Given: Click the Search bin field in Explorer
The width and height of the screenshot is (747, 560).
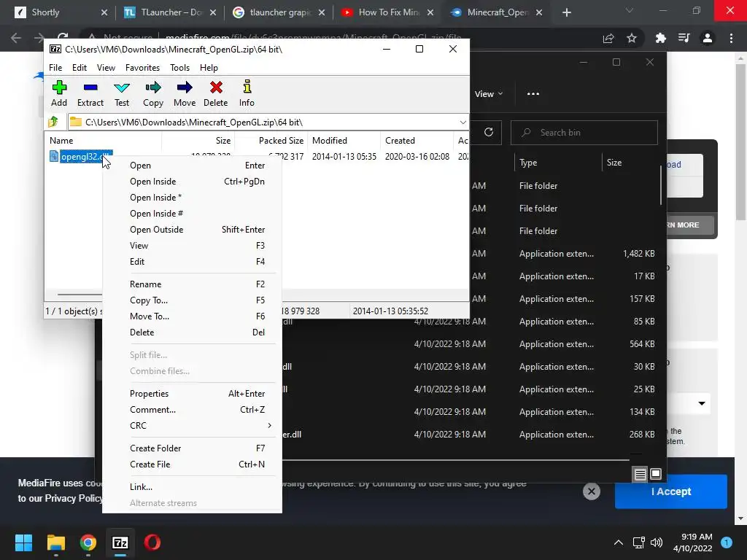Looking at the screenshot, I should pos(584,133).
